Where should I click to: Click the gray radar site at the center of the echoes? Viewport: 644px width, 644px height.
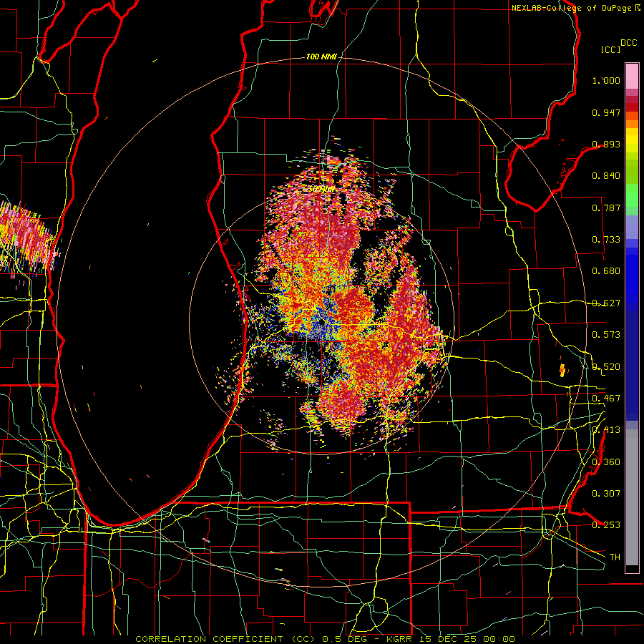[320, 330]
